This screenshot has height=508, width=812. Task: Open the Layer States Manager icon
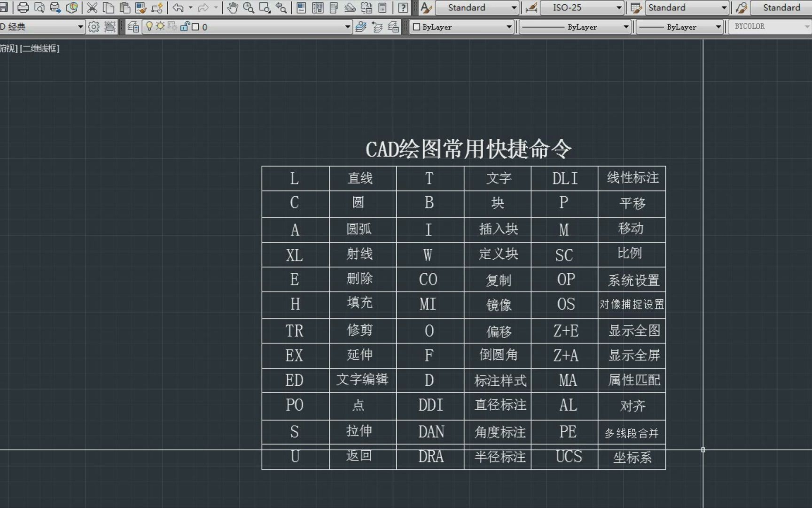tap(393, 27)
